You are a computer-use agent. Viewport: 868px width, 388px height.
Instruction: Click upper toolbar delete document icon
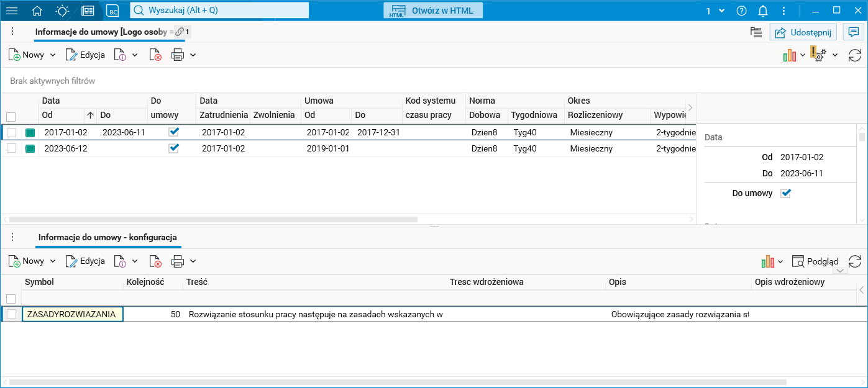coord(155,55)
